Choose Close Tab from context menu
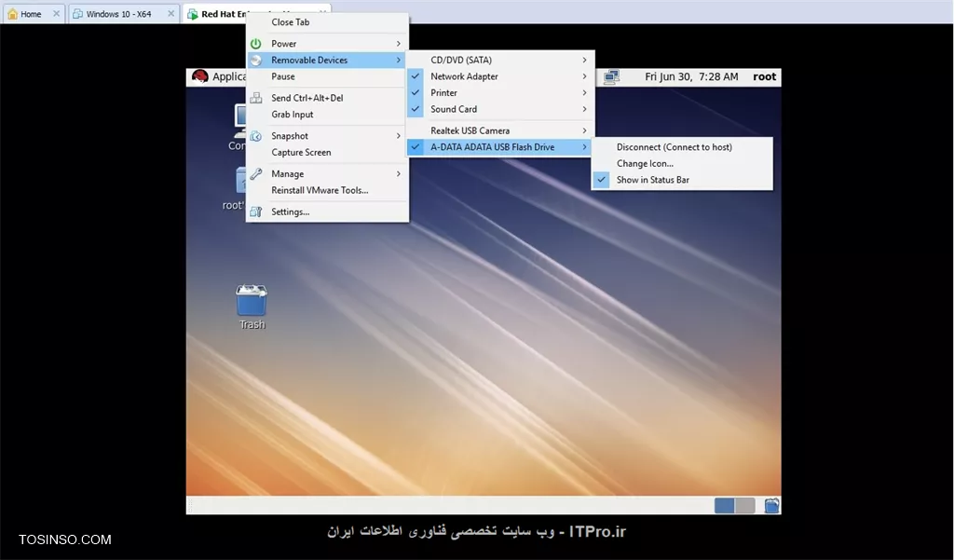 pos(327,22)
